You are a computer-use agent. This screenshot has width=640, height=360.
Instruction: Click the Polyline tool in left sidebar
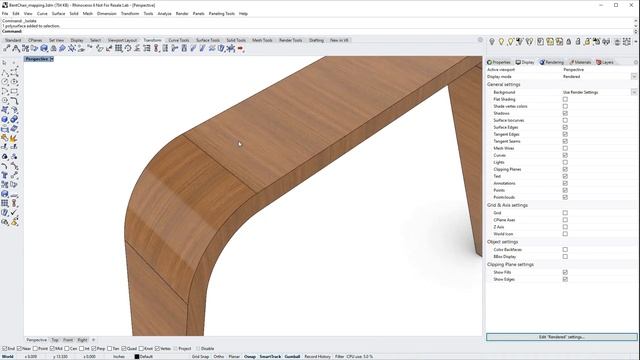[x=5, y=73]
